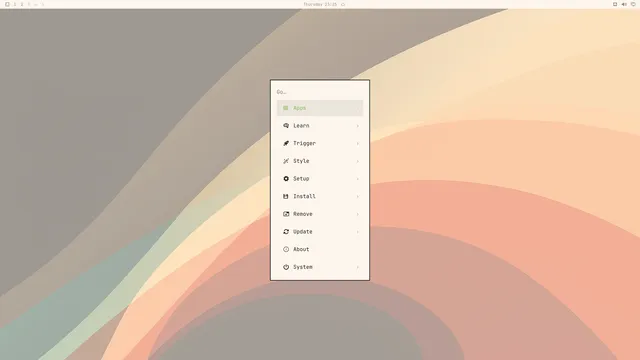Expand the System submenu chevron
Viewport: 640px width, 360px height.
click(358, 267)
